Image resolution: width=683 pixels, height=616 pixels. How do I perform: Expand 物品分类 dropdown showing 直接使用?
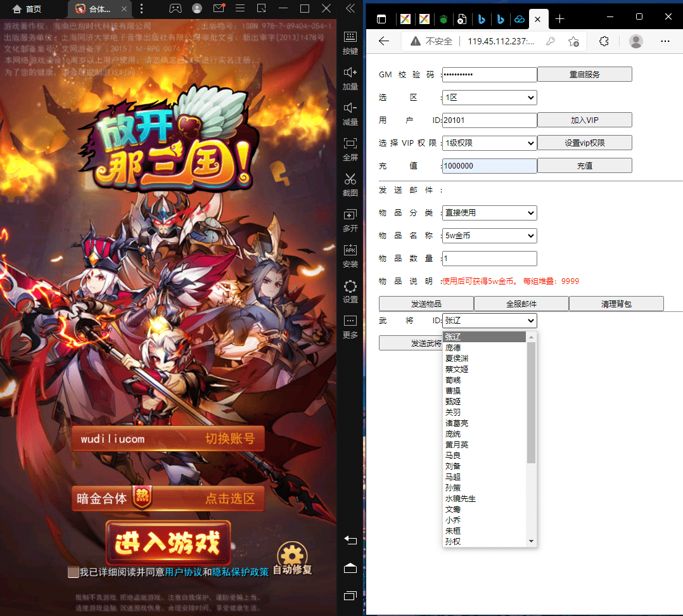[489, 212]
